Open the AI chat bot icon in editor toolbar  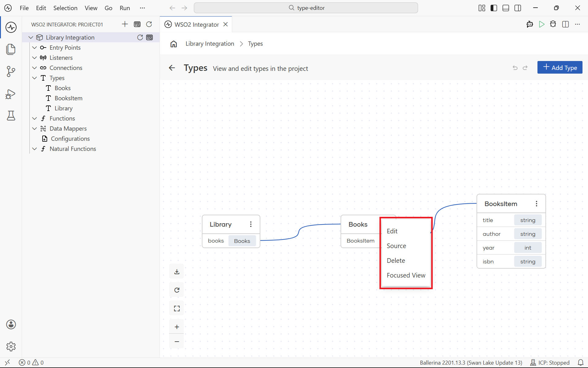coord(530,24)
